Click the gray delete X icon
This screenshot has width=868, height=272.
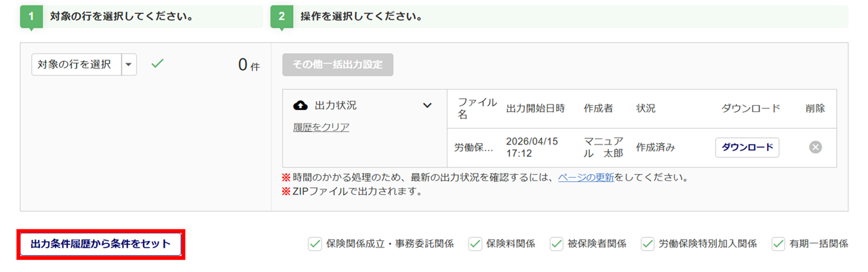[x=815, y=147]
